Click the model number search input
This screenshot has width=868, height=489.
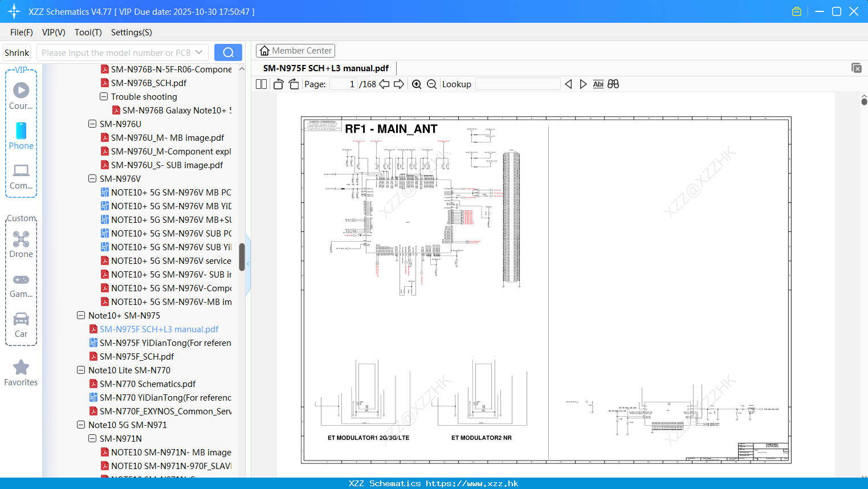(x=117, y=52)
